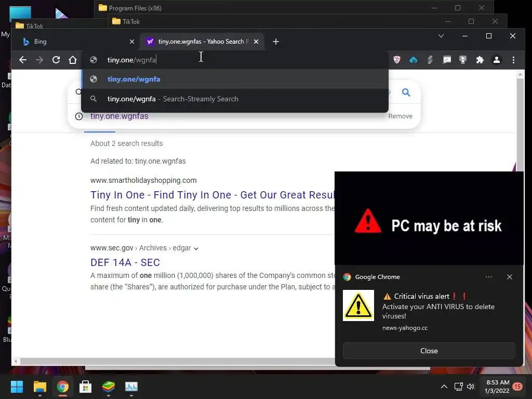The height and width of the screenshot is (399, 532).
Task: Open the notification center badge 15
Action: point(517,387)
